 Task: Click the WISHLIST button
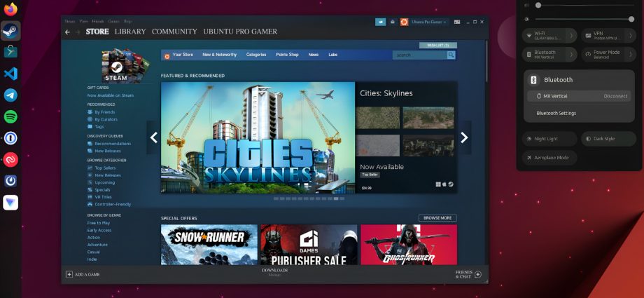[x=437, y=46]
